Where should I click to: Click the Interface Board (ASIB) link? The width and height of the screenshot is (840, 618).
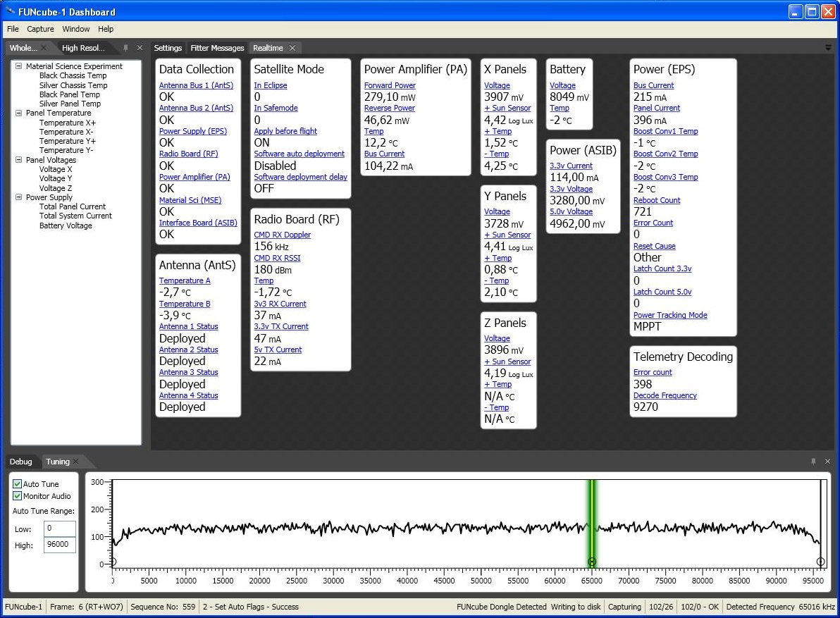pyautogui.click(x=198, y=223)
